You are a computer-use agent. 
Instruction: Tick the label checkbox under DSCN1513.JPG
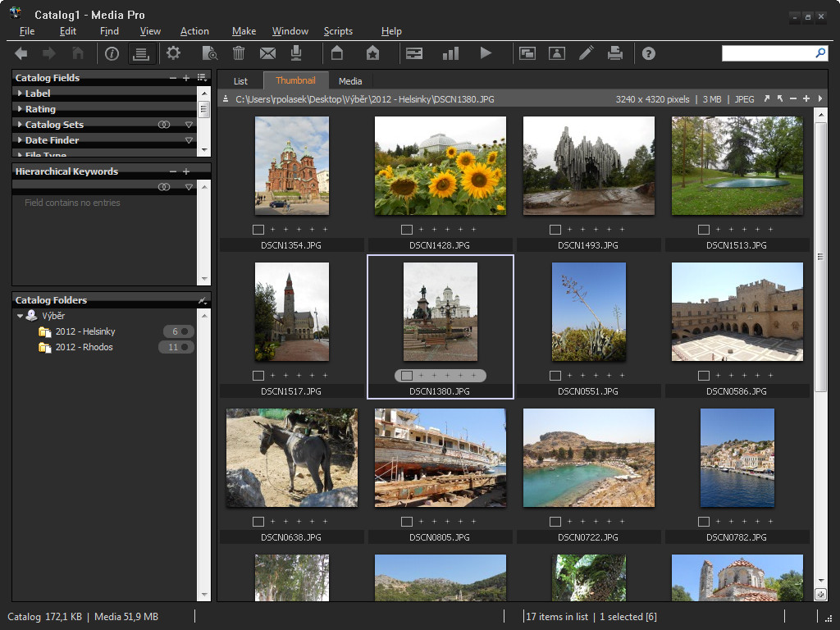[x=703, y=230]
